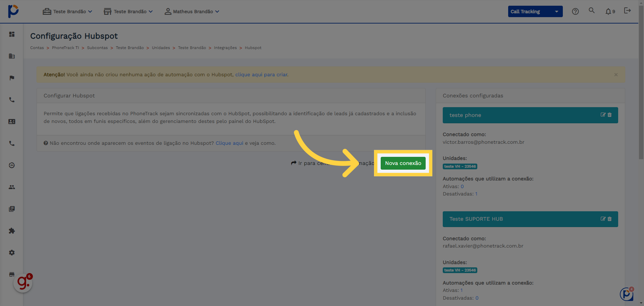Image resolution: width=644 pixels, height=306 pixels.
Task: Open the store icon in sidebar
Action: click(12, 274)
